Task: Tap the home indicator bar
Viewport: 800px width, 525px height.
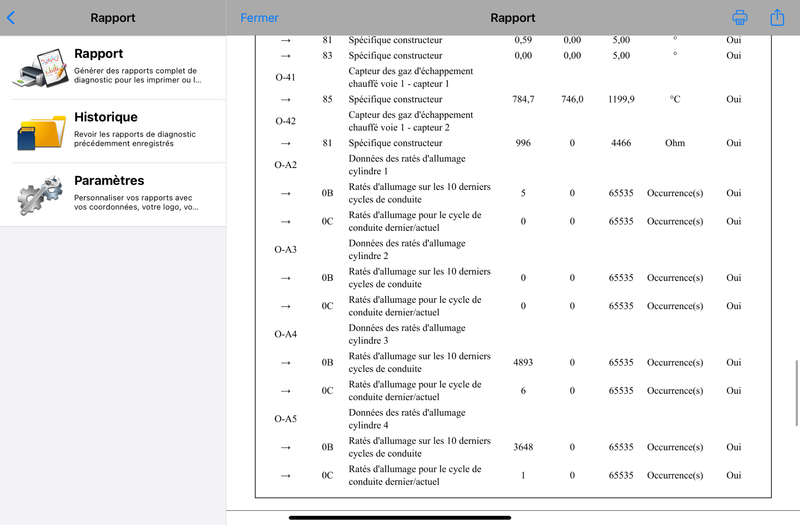Action: coord(400,517)
